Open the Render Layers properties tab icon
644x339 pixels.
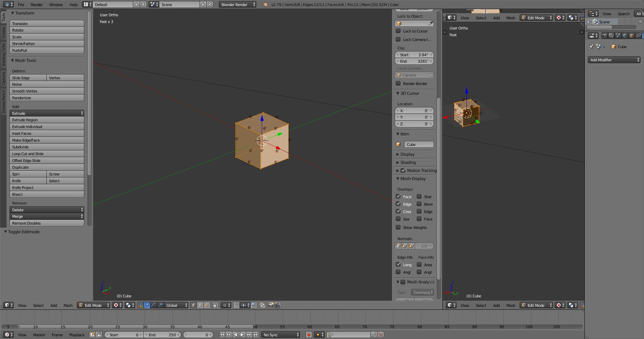[611, 35]
